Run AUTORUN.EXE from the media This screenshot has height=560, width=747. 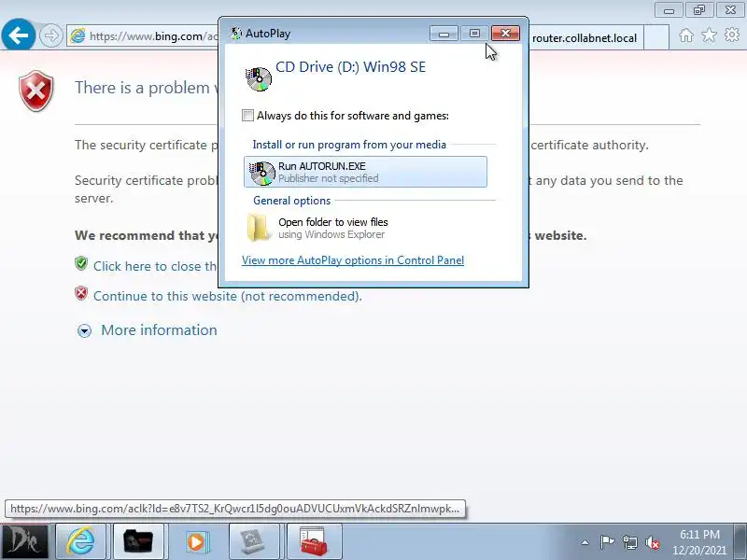point(365,172)
